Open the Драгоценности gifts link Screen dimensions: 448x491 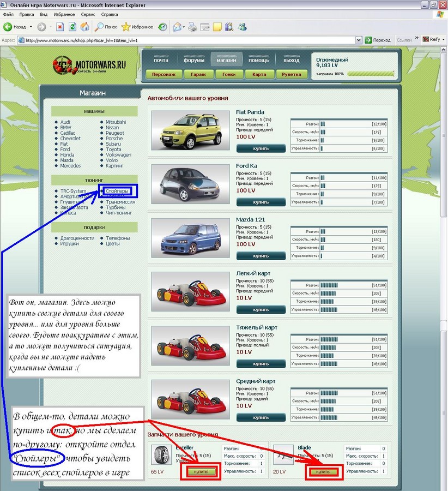(x=77, y=238)
